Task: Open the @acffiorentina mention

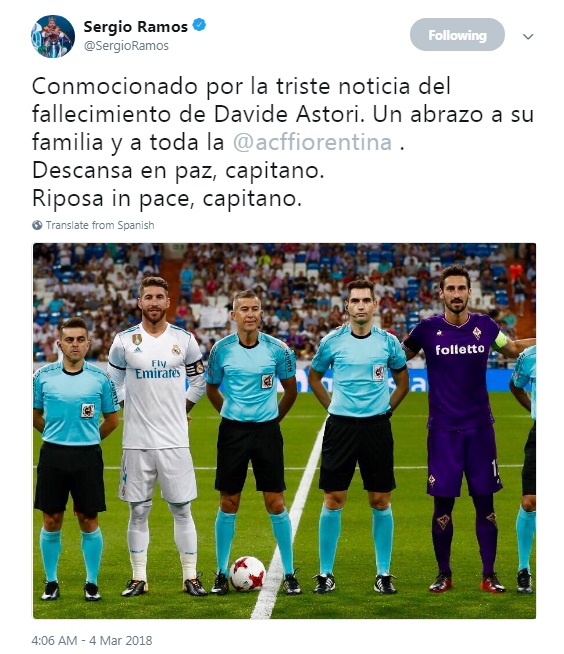Action: coord(312,142)
